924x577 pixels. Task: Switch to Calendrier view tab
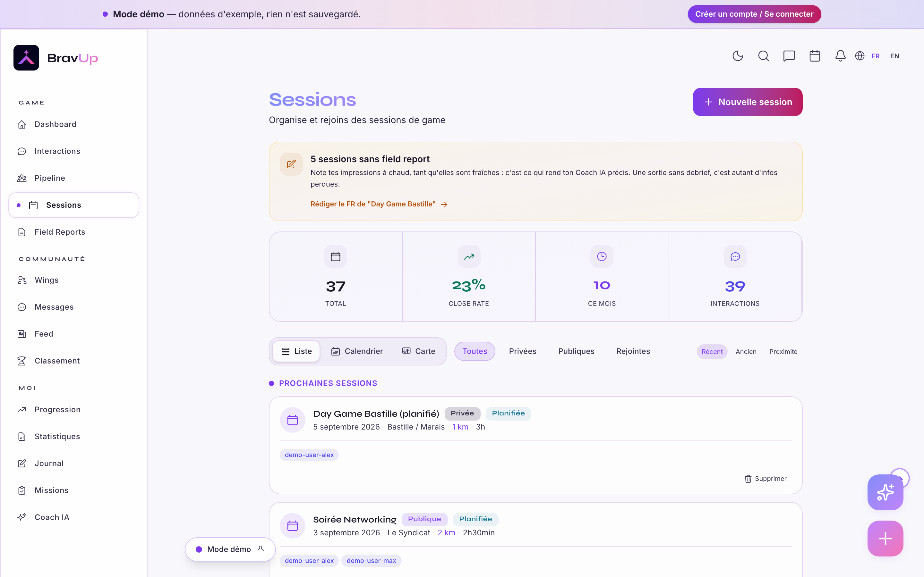coord(357,351)
